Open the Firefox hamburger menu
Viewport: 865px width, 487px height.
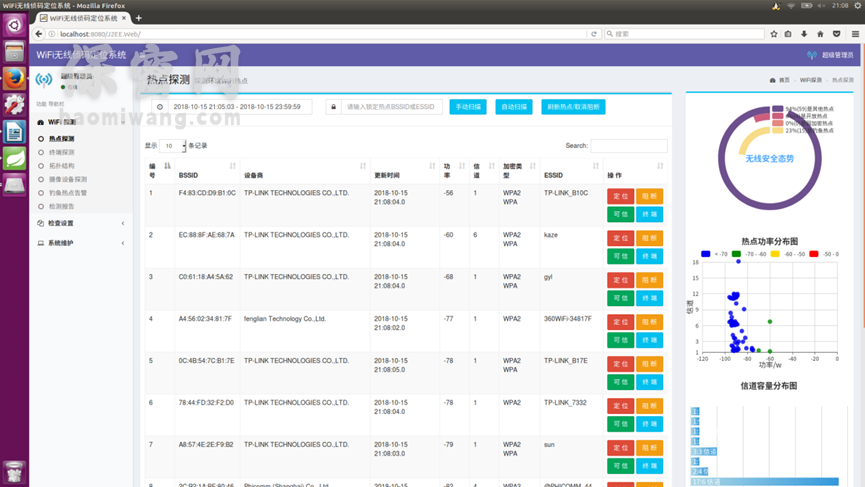point(854,34)
